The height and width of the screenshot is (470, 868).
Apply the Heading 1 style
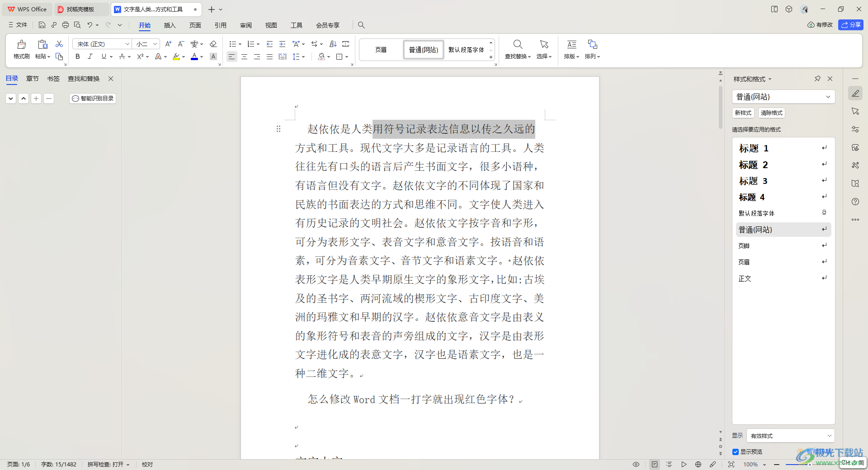783,148
